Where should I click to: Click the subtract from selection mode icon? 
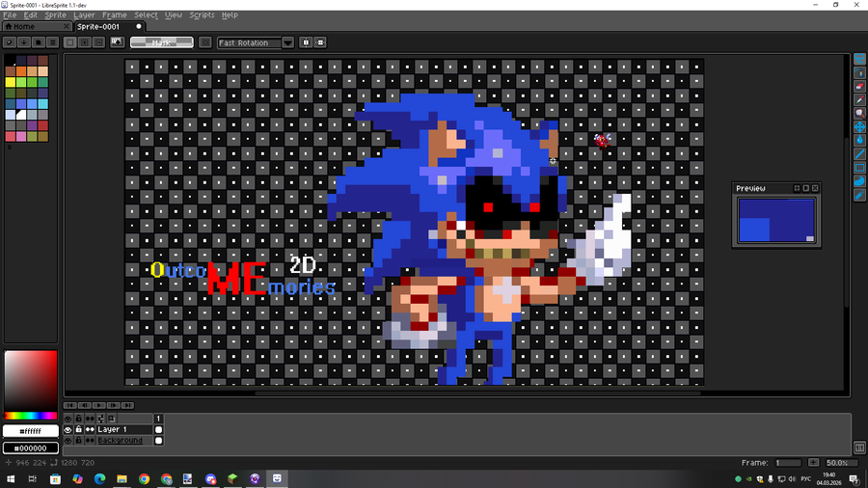pos(98,42)
